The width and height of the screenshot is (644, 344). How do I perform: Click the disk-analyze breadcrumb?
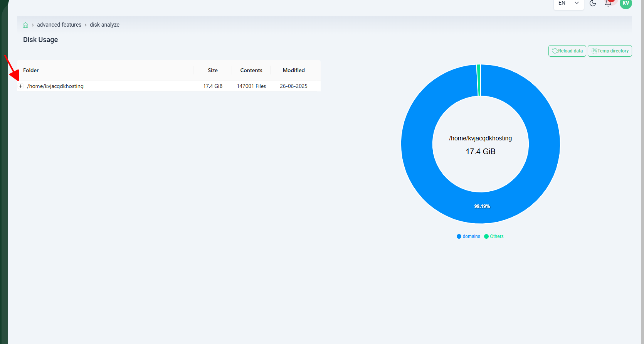[x=104, y=25]
